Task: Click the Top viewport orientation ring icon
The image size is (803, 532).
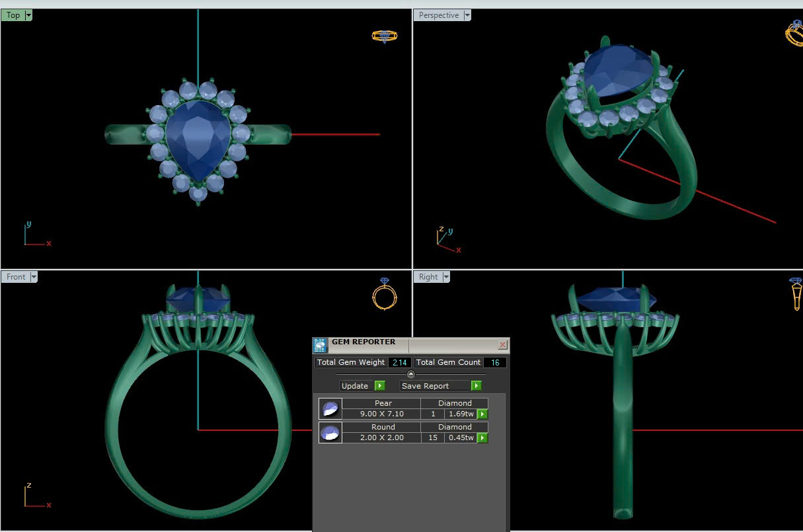Action: pyautogui.click(x=384, y=36)
